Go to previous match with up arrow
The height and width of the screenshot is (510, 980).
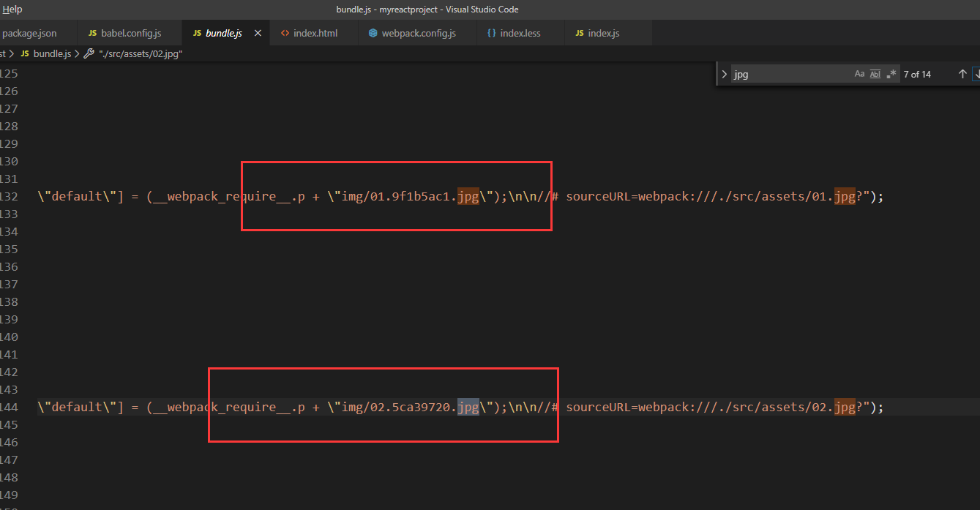pos(962,74)
